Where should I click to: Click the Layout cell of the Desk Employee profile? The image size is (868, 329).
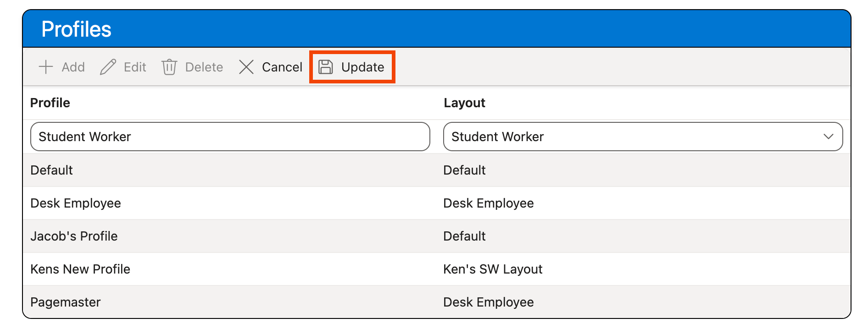pos(488,203)
